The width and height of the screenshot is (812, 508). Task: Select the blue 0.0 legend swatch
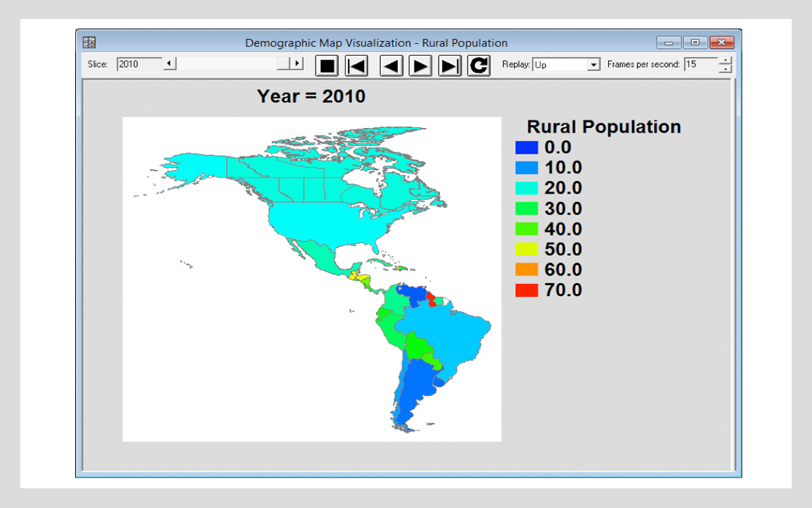click(527, 147)
